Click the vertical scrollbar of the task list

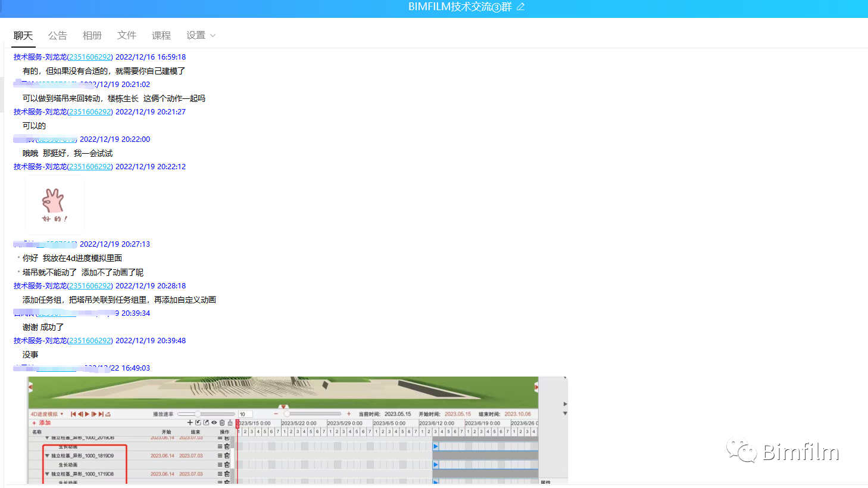233,459
